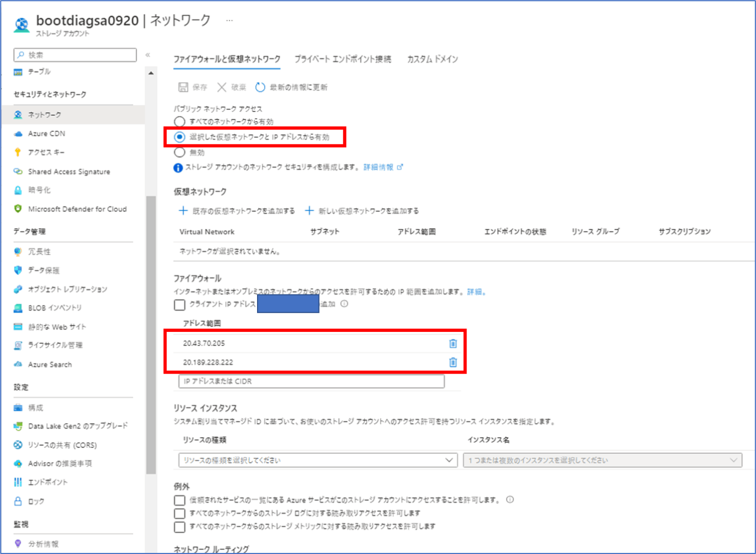Click info icon beside trusted Azure services exception
The image size is (756, 554).
point(510,500)
